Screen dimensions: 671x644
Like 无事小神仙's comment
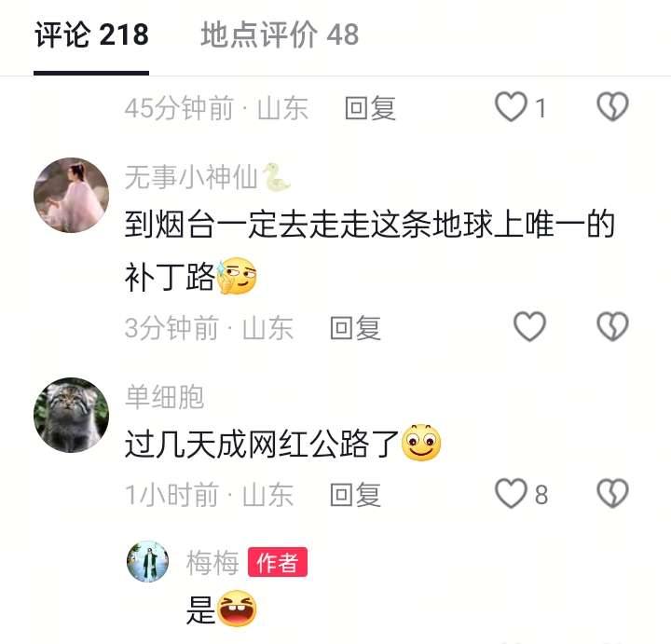(529, 326)
